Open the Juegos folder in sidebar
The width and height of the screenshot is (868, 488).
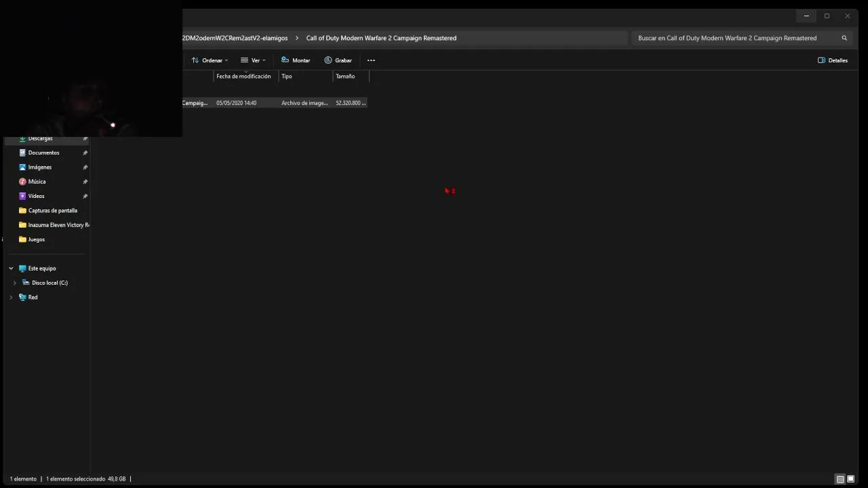tap(32, 239)
